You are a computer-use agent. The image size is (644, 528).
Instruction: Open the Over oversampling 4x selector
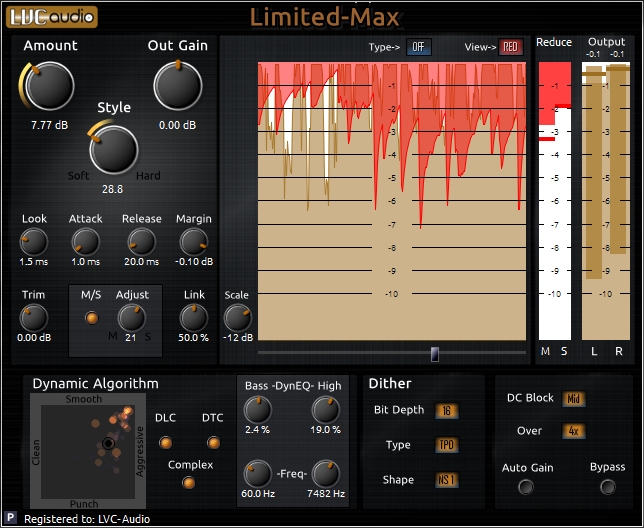pos(573,431)
